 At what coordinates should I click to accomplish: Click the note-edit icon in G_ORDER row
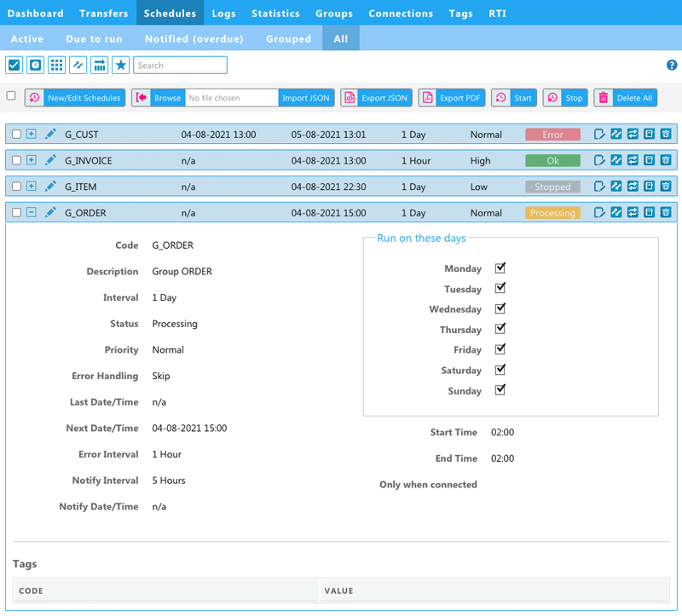(599, 212)
